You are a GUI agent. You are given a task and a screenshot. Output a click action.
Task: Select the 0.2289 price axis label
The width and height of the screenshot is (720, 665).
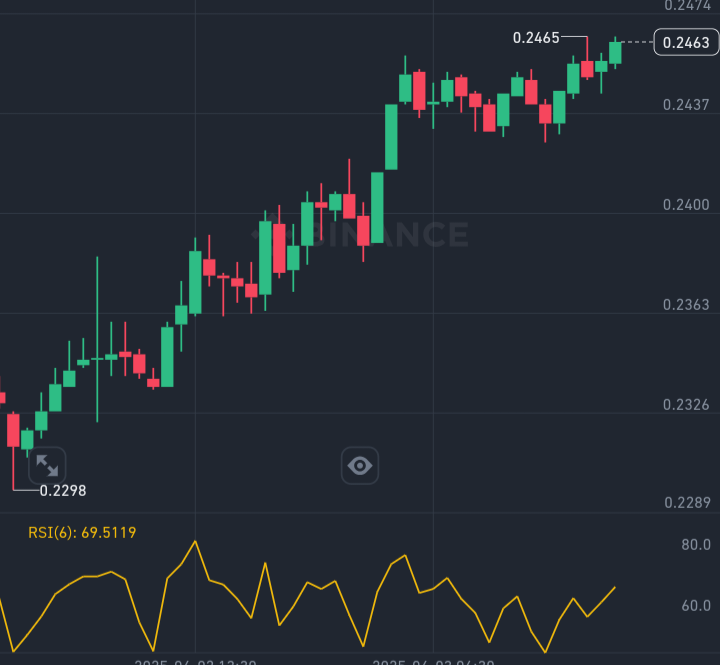coord(687,502)
